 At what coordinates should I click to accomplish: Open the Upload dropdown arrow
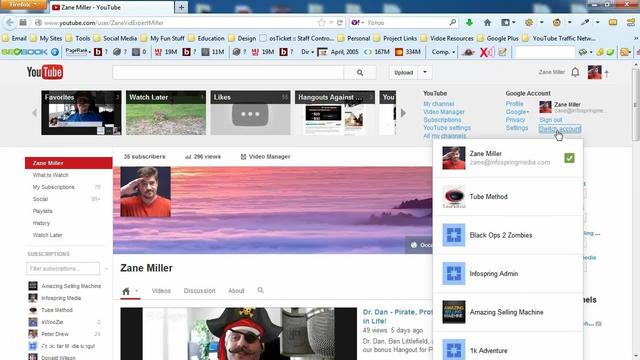(425, 72)
